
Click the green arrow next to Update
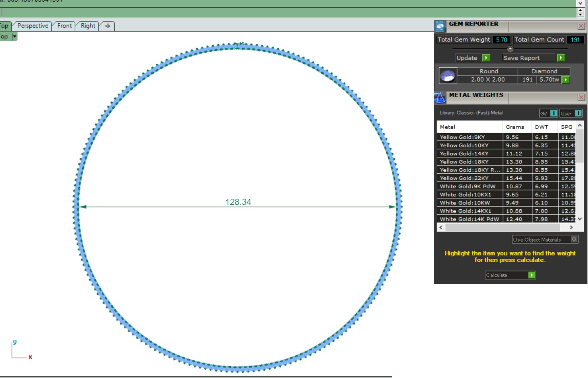click(486, 58)
